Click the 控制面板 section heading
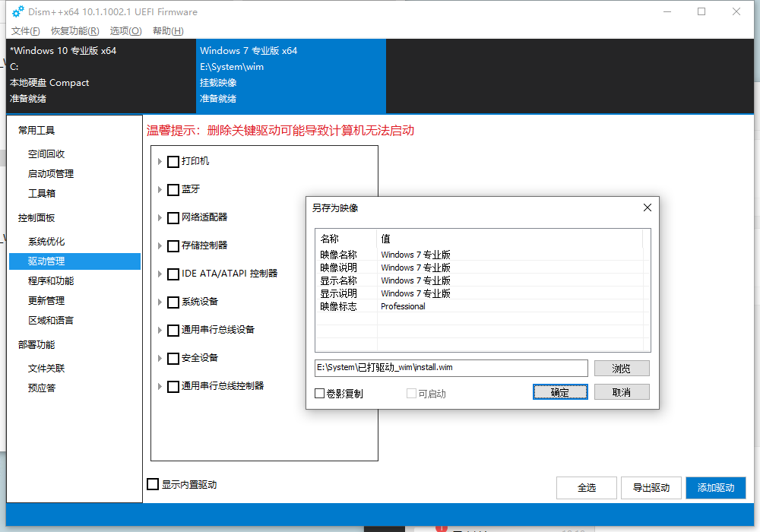The image size is (760, 532). [36, 218]
